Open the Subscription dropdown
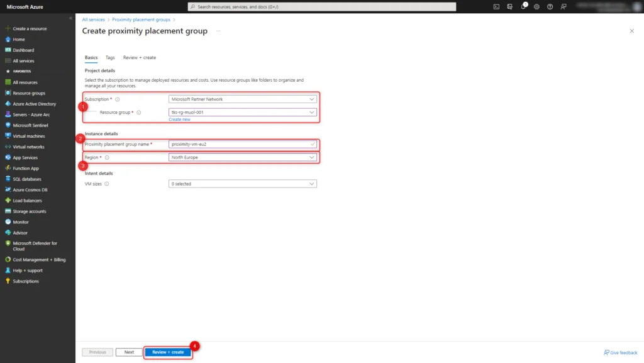This screenshot has height=363, width=644. pyautogui.click(x=242, y=99)
